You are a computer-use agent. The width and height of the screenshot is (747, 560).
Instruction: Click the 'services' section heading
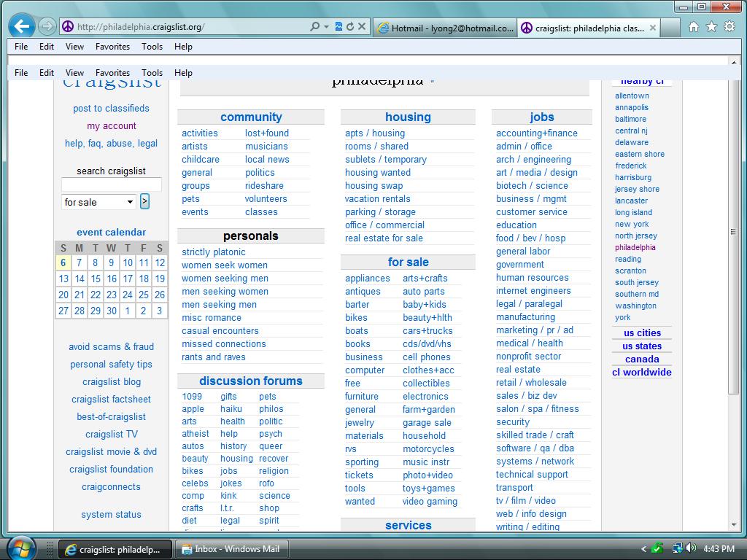click(x=409, y=525)
